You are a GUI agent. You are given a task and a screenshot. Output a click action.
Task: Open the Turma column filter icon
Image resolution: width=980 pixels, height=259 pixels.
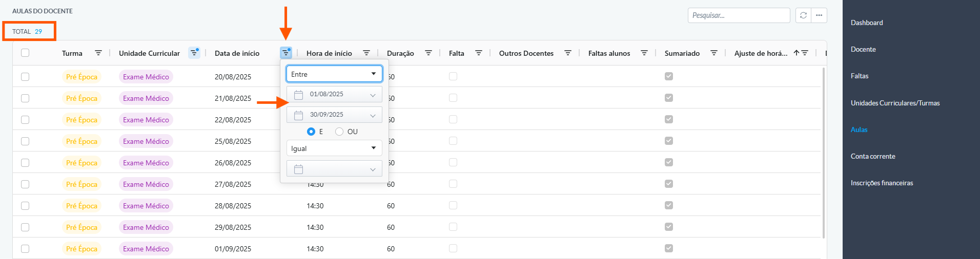pos(98,53)
